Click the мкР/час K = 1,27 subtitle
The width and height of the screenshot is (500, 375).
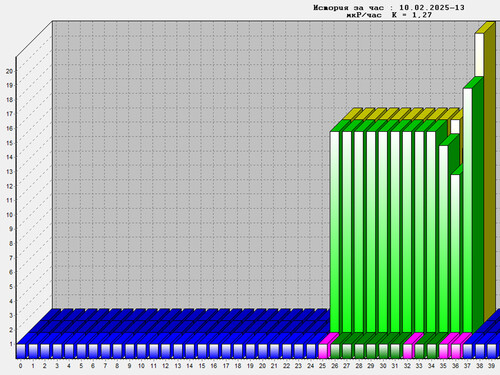389,15
